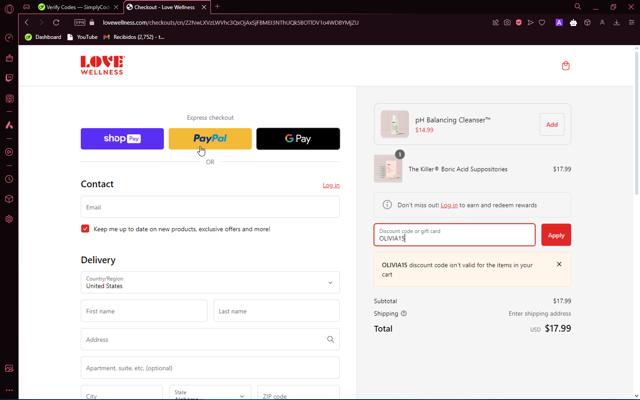Click the Boric Acid Suppositories product thumbnail
Image resolution: width=640 pixels, height=400 pixels.
pyautogui.click(x=388, y=169)
